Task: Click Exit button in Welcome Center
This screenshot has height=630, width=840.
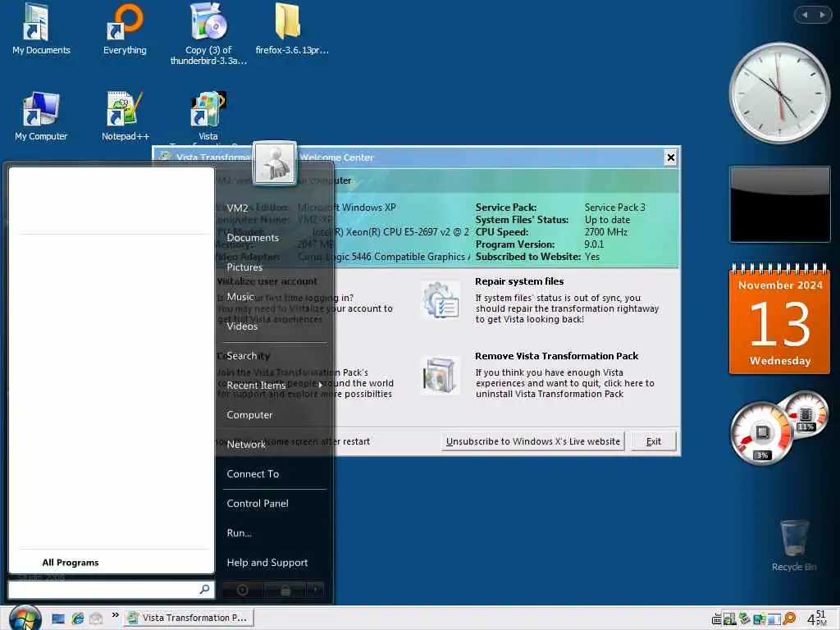Action: coord(653,441)
